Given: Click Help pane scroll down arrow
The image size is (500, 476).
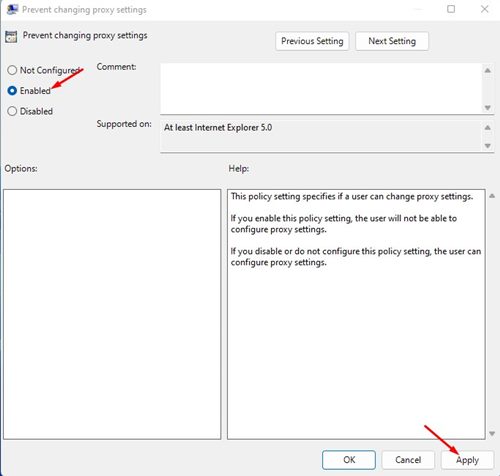Looking at the screenshot, I should (x=492, y=433).
